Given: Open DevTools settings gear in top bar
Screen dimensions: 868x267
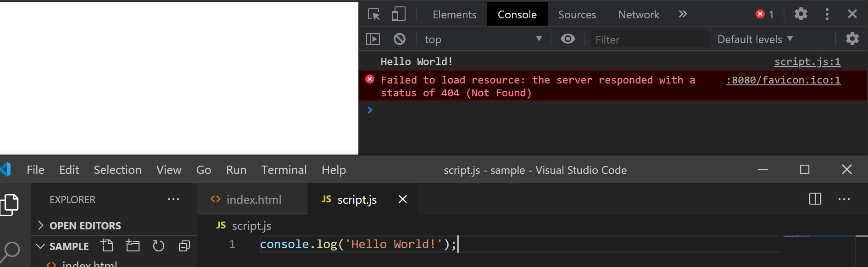Looking at the screenshot, I should coord(801,14).
